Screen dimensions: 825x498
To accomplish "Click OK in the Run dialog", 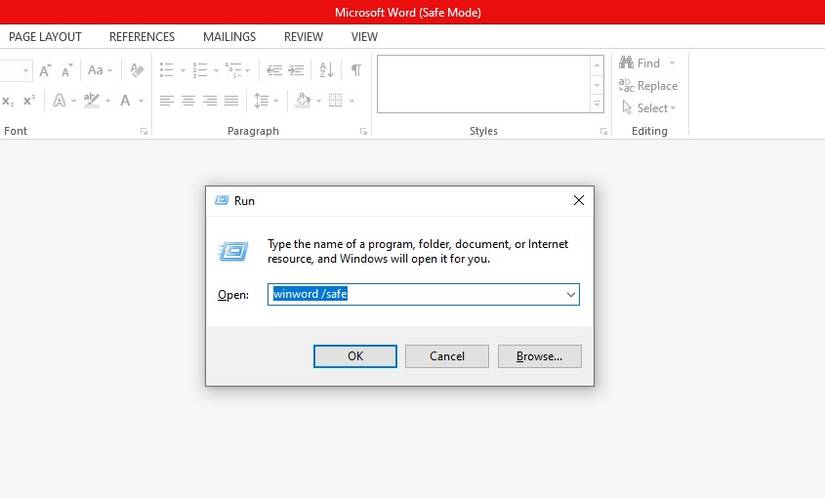I will pos(355,356).
